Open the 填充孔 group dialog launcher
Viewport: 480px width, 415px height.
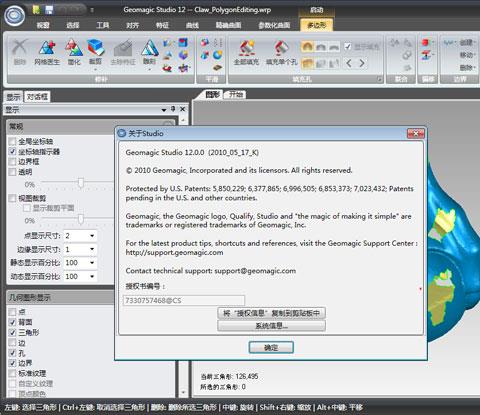click(379, 79)
